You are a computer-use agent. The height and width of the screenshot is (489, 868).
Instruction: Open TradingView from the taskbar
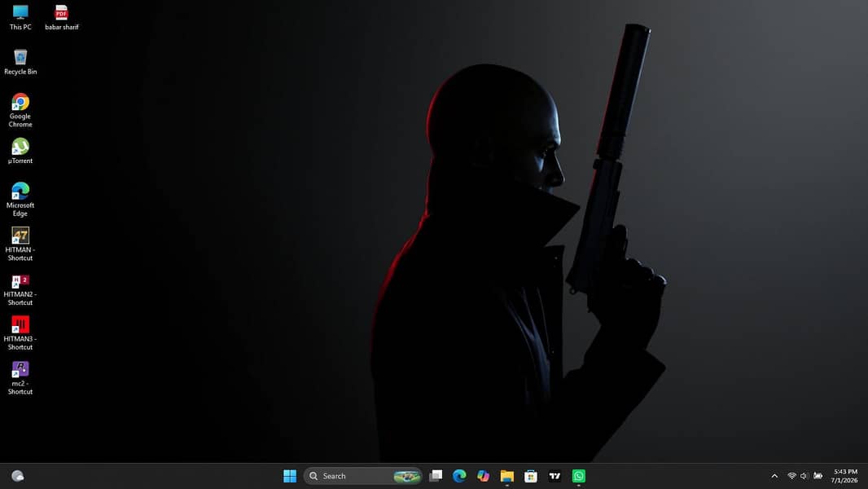pyautogui.click(x=555, y=476)
